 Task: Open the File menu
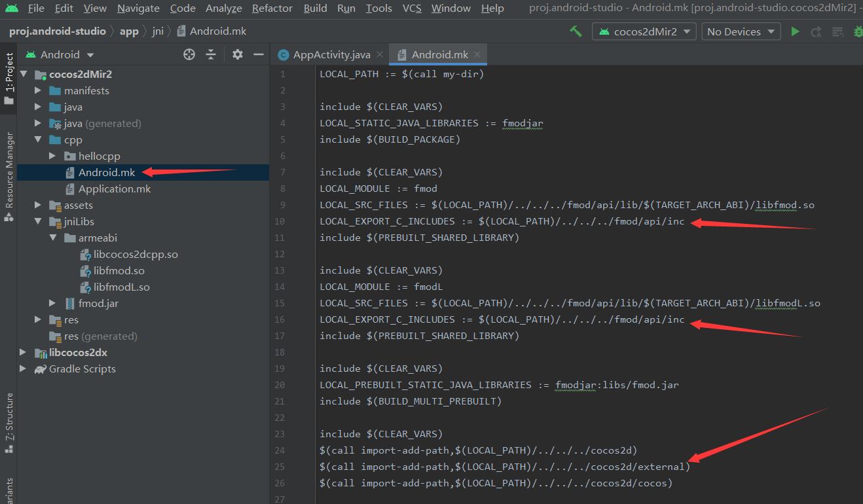[x=36, y=9]
